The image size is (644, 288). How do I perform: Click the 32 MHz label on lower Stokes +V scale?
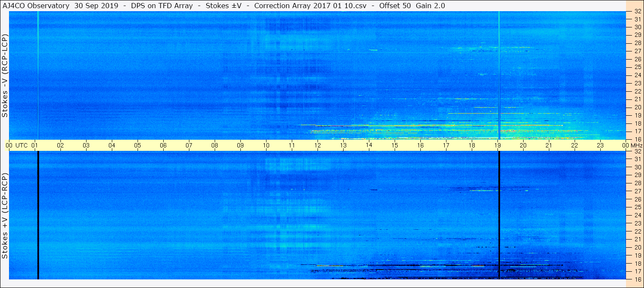[638, 151]
